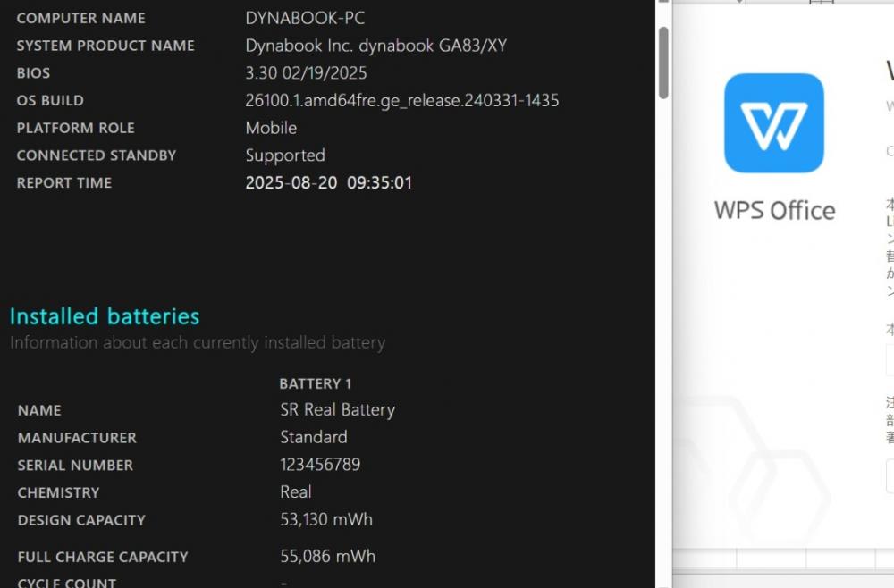Click the battery report scrollbar thumb
The width and height of the screenshot is (894, 588).
pos(663,63)
